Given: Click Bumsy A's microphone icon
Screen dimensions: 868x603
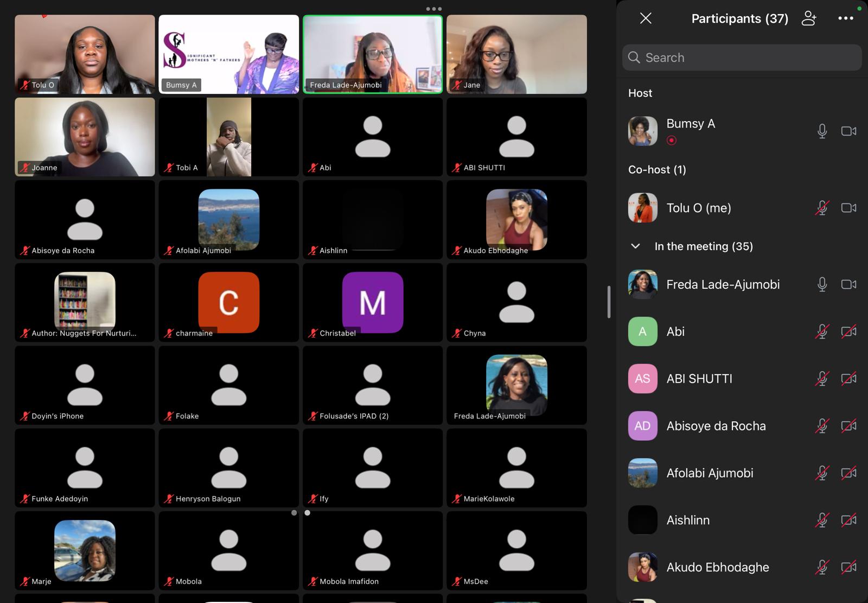Looking at the screenshot, I should 822,131.
